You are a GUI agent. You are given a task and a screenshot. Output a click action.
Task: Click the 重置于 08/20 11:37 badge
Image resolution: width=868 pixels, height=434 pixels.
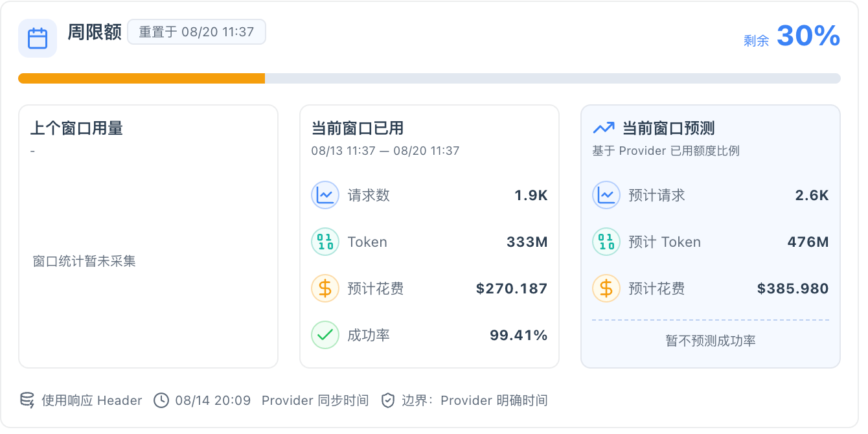point(196,32)
